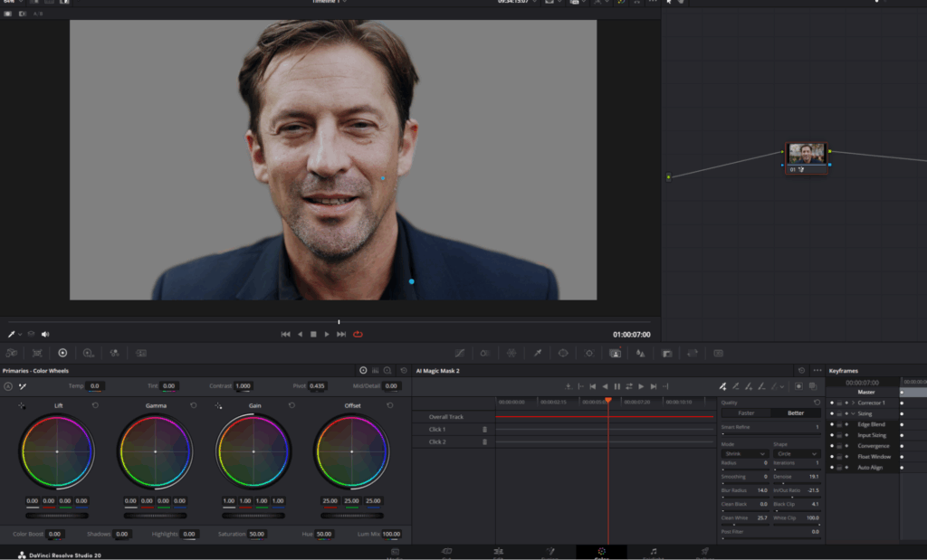
Task: Jump to first frame in viewer
Action: [x=285, y=335]
